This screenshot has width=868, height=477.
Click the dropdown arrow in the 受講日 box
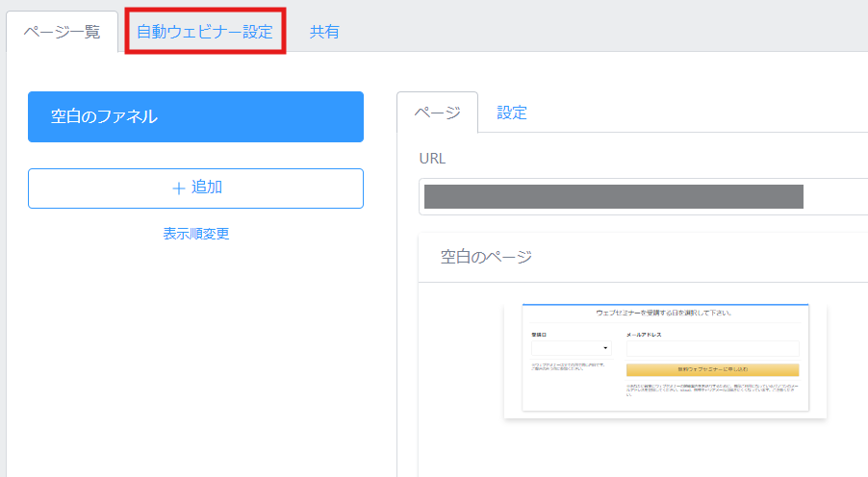(x=605, y=348)
